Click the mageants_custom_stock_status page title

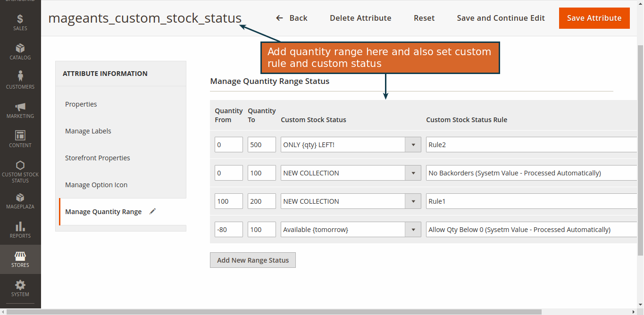(x=145, y=18)
